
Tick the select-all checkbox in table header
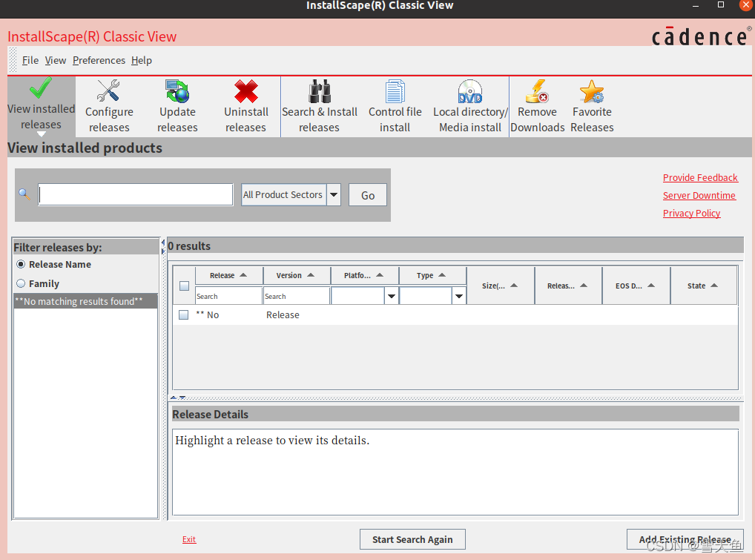[x=184, y=286]
